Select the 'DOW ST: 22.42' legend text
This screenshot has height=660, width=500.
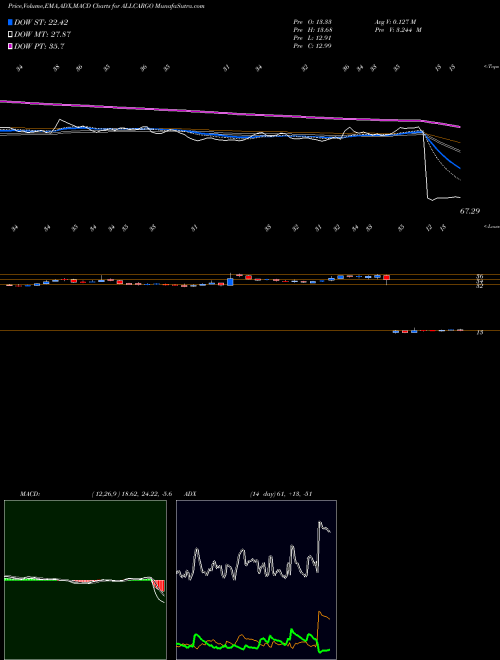(41, 22)
